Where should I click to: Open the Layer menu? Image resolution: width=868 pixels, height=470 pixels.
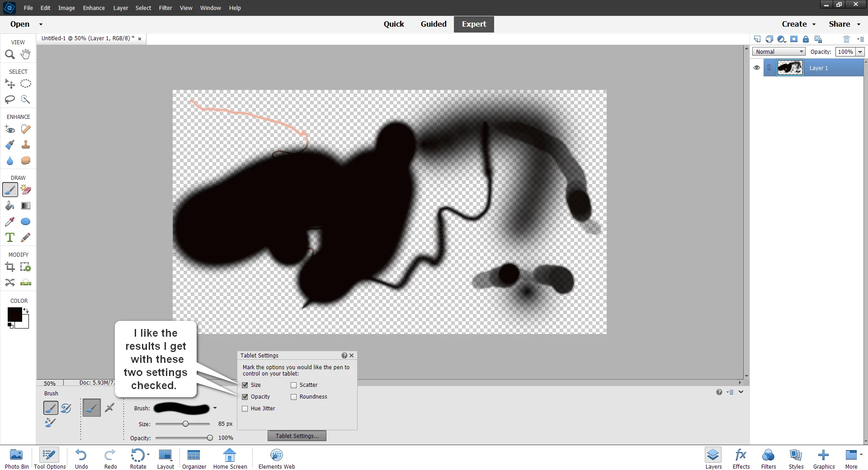pos(121,8)
